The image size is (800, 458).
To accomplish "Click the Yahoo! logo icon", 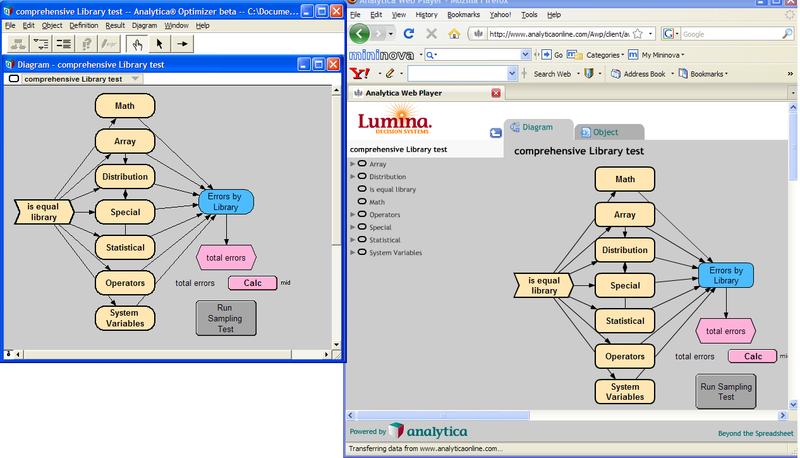I will point(360,73).
